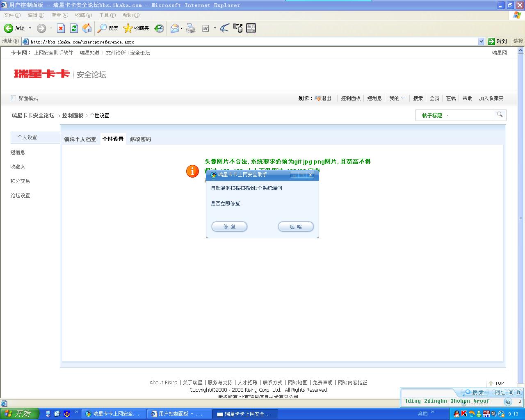Click the IME copy icon button
This screenshot has height=420, width=525.
tap(508, 402)
